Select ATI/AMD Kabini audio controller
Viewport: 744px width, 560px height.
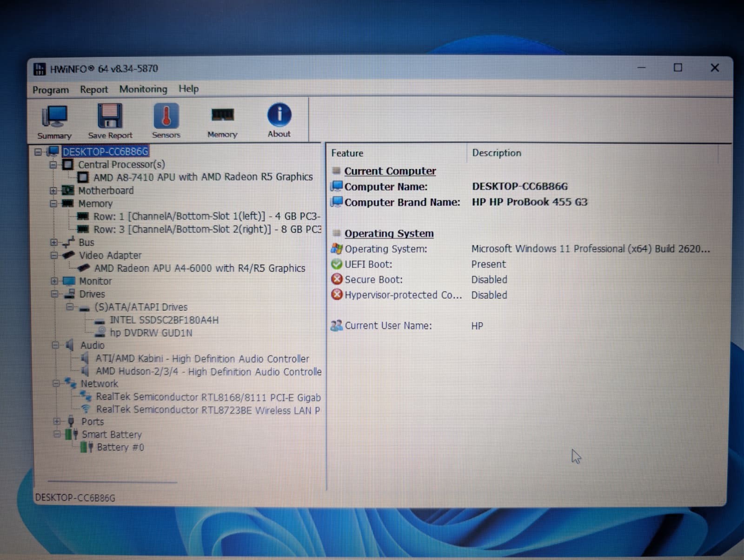tap(202, 359)
